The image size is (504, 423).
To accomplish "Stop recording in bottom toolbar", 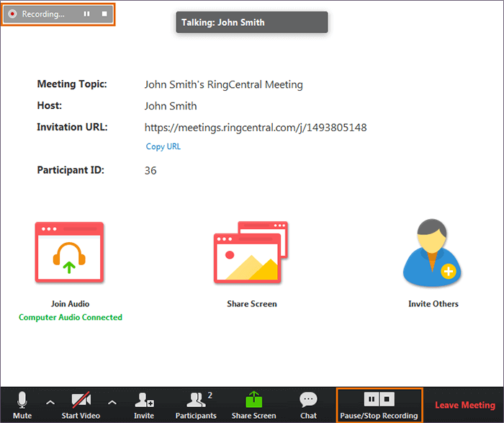I will click(387, 398).
